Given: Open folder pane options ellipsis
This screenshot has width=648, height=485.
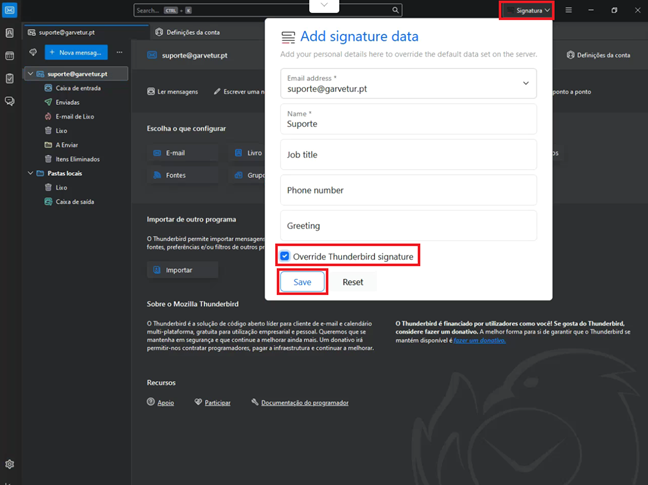Looking at the screenshot, I should [119, 52].
